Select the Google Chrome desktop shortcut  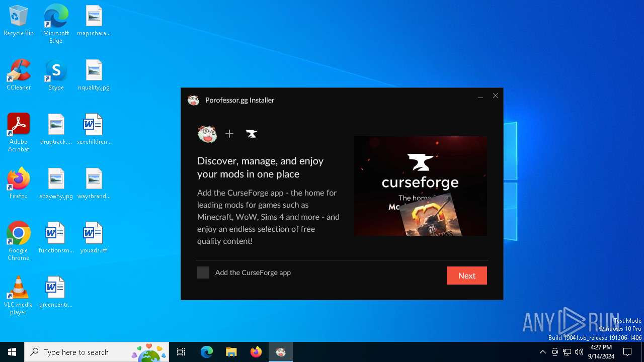pos(19,241)
